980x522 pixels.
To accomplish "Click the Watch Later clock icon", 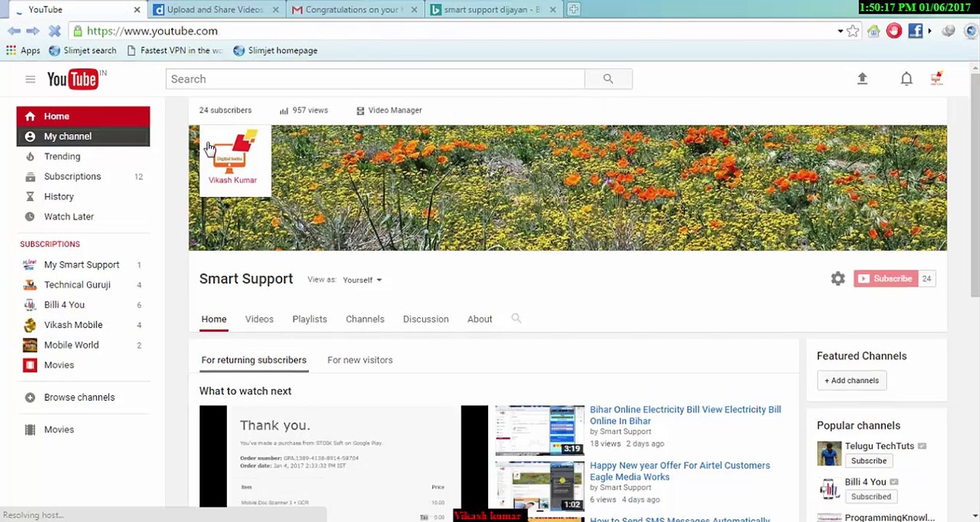I will pyautogui.click(x=30, y=217).
